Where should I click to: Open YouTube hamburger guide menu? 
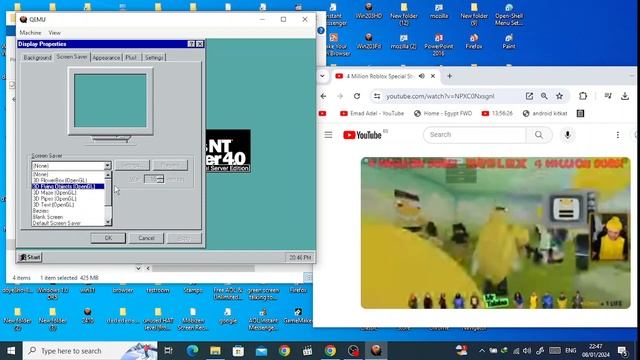tap(328, 135)
